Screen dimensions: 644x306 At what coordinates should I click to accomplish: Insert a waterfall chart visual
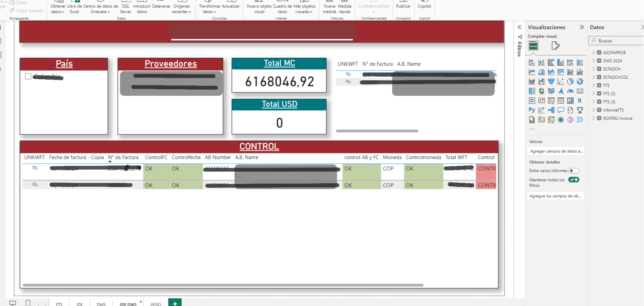[x=541, y=82]
